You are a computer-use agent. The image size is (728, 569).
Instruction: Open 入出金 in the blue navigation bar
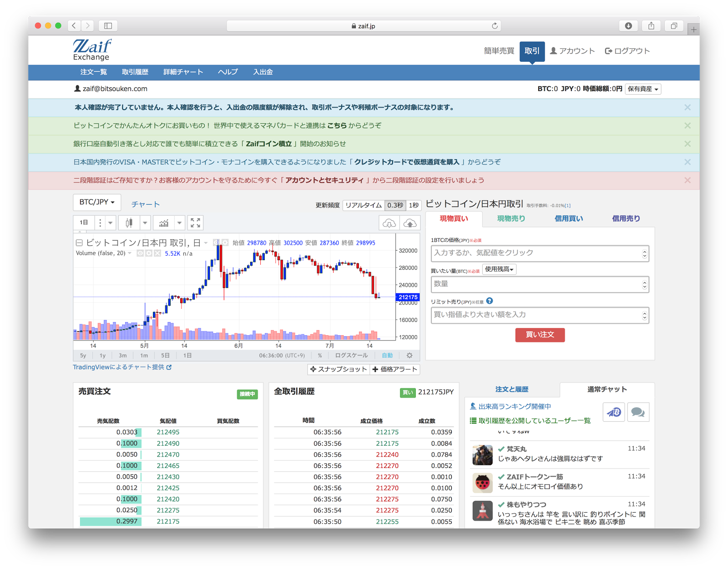263,72
